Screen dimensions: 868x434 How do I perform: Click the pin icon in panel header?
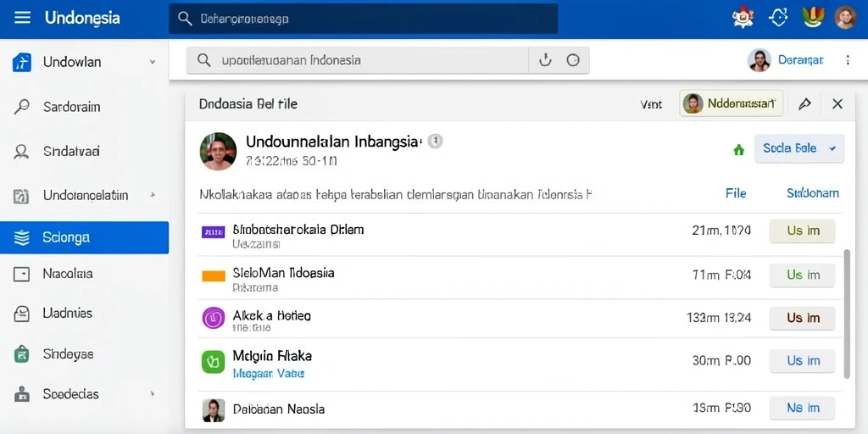[805, 103]
